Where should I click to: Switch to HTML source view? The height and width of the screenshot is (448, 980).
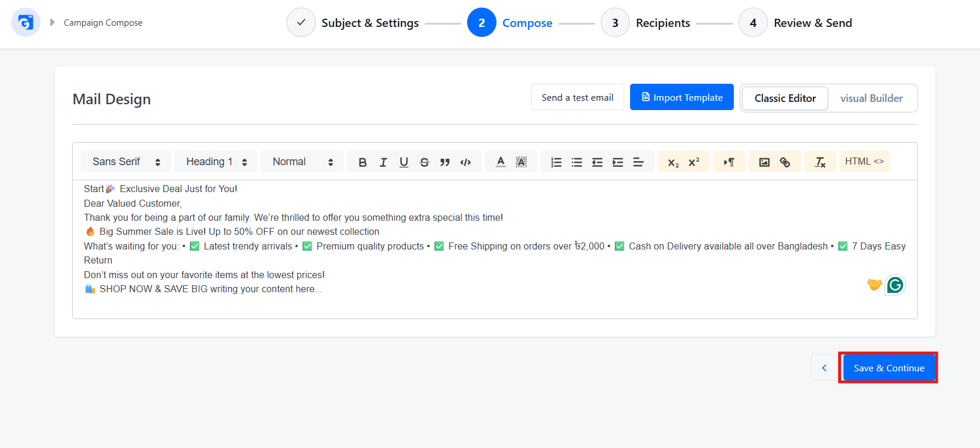tap(865, 161)
